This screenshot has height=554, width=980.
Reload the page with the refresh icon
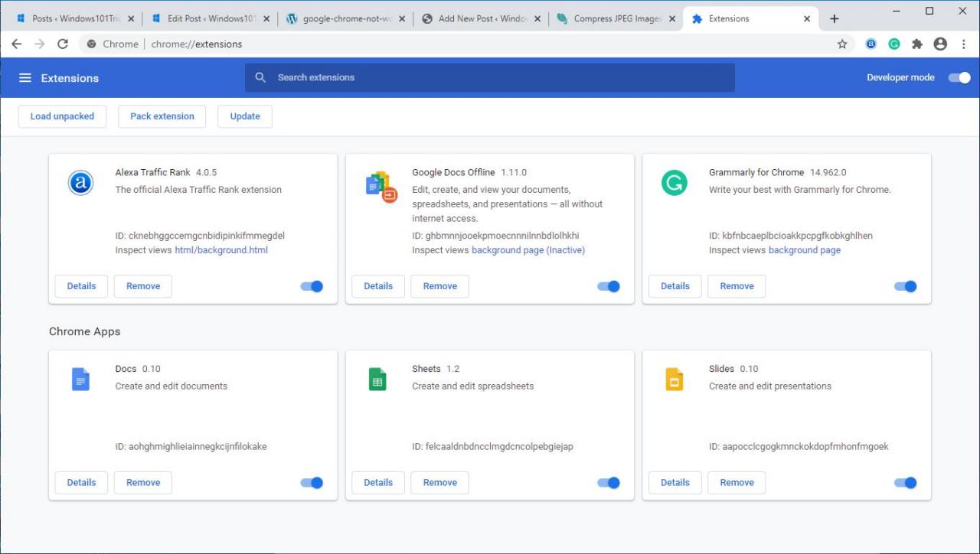coord(63,44)
